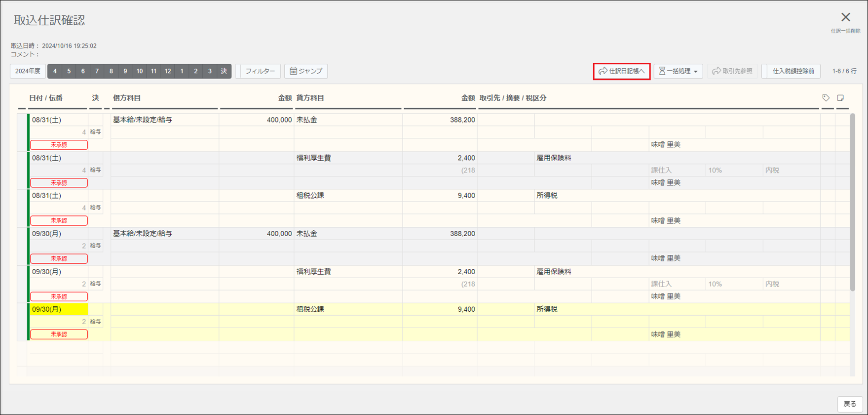This screenshot has height=415, width=868.
Task: Open 仕訳日記帳へ button
Action: [622, 71]
